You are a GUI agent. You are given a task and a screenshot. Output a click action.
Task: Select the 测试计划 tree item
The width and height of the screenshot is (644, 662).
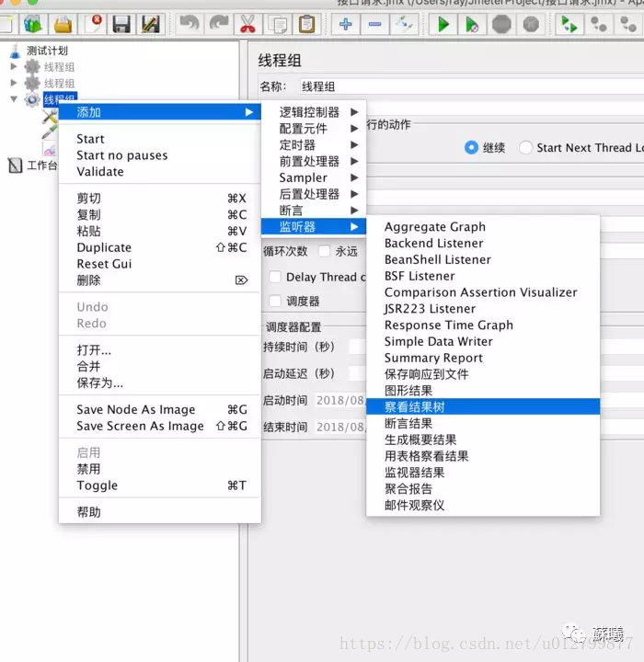pos(47,51)
